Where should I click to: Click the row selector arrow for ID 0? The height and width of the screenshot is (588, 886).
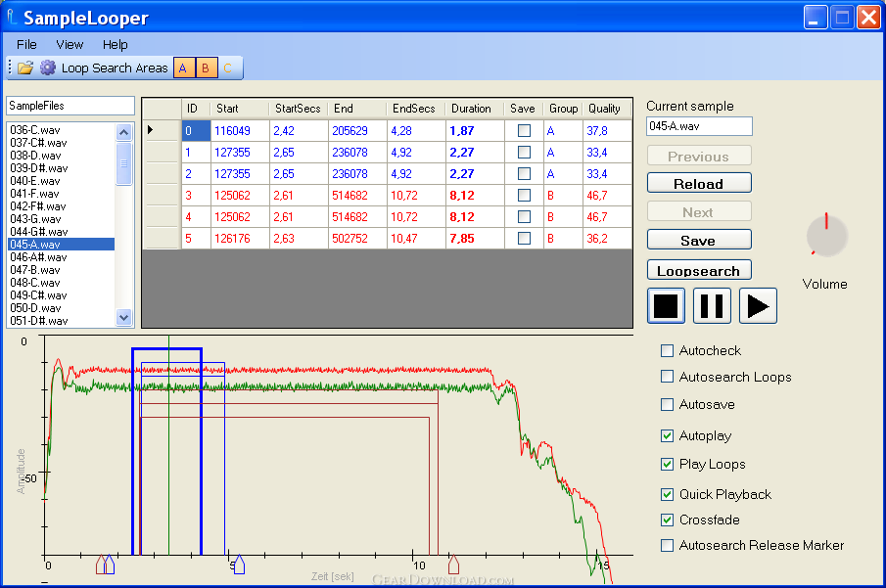[x=163, y=130]
